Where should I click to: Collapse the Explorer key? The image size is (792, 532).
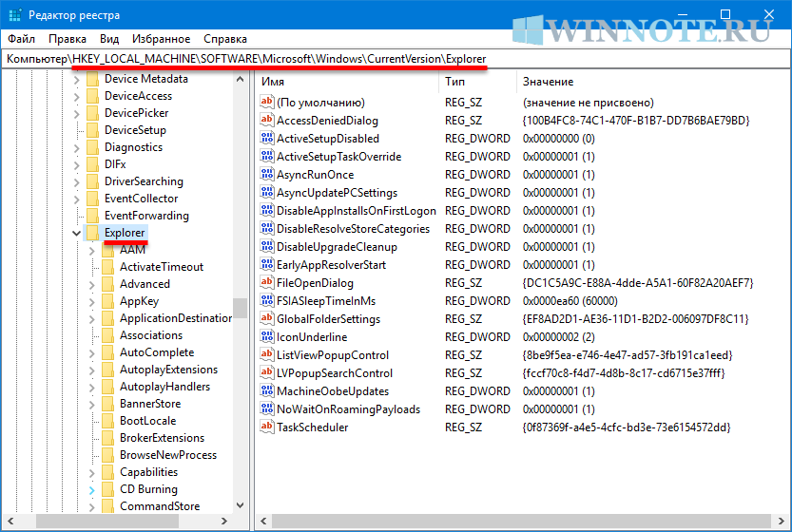76,233
